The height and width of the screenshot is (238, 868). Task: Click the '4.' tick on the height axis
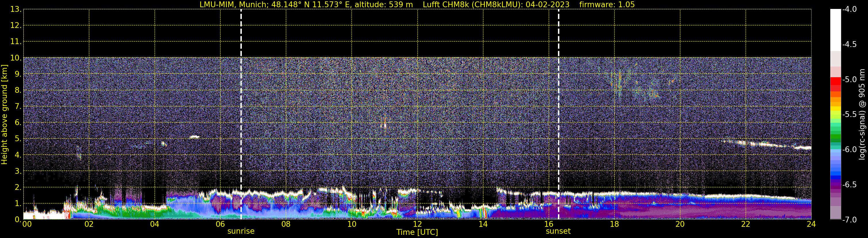click(18, 155)
